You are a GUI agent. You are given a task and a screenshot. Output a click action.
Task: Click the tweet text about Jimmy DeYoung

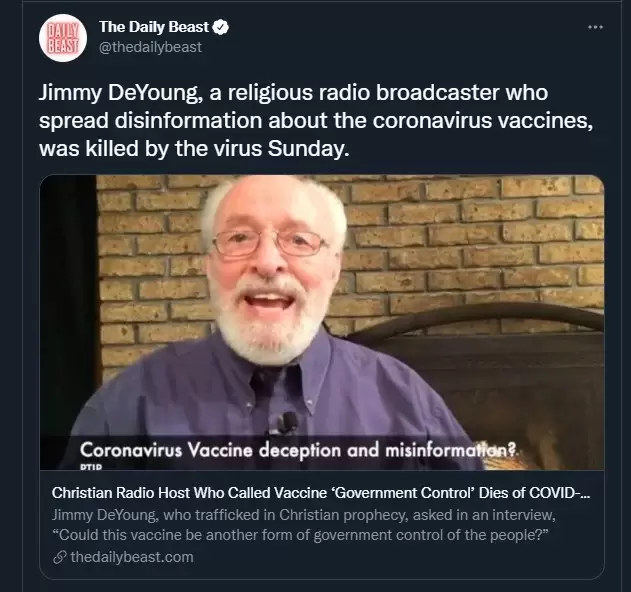[316, 120]
